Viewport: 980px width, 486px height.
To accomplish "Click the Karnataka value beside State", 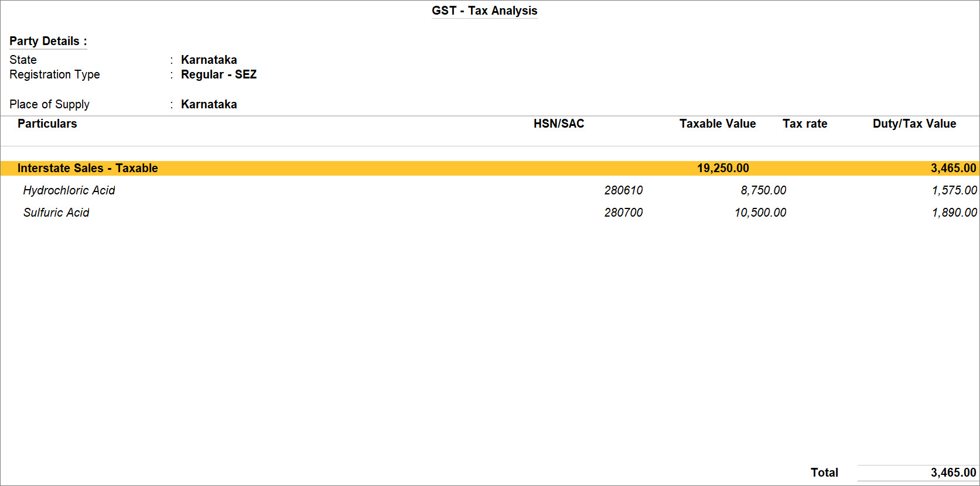I will pyautogui.click(x=209, y=60).
